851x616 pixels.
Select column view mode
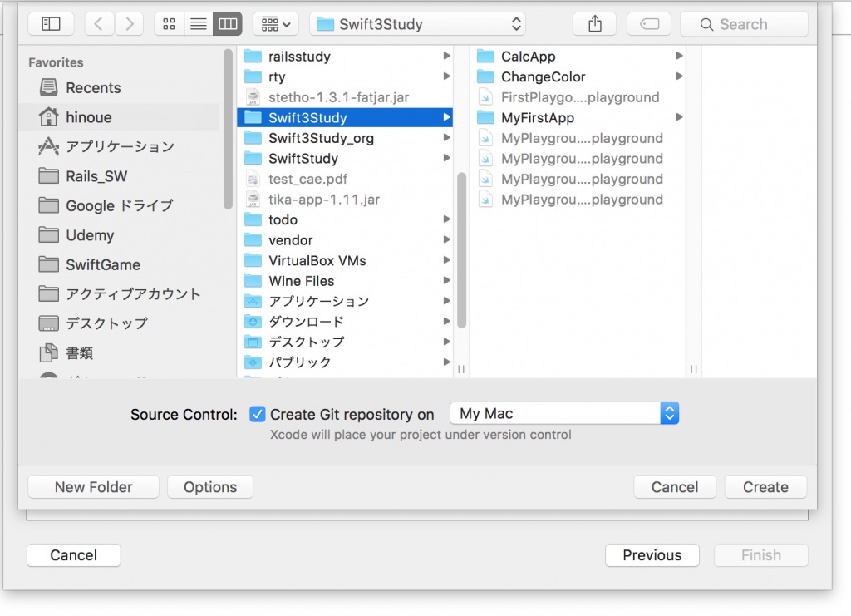[227, 24]
